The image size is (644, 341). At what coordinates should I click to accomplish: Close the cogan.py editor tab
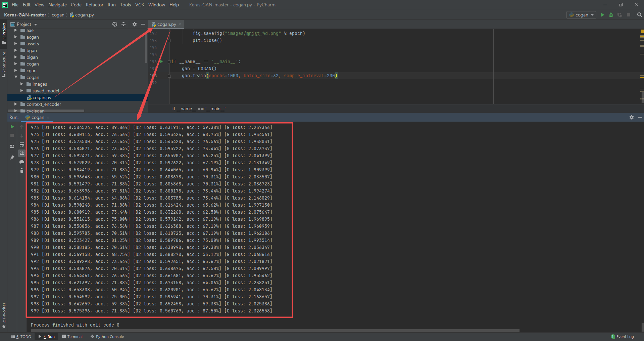pyautogui.click(x=180, y=24)
